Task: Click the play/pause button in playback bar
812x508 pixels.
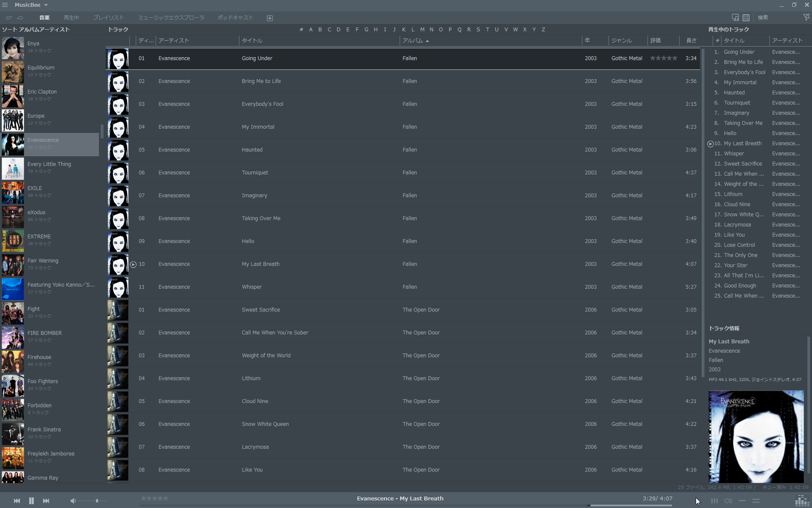Action: tap(32, 500)
